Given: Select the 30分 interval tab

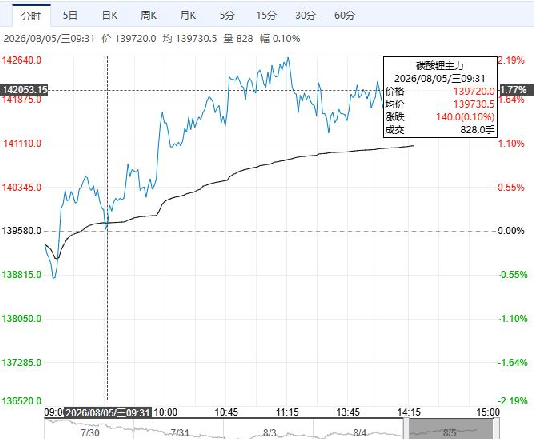Looking at the screenshot, I should coord(305,15).
